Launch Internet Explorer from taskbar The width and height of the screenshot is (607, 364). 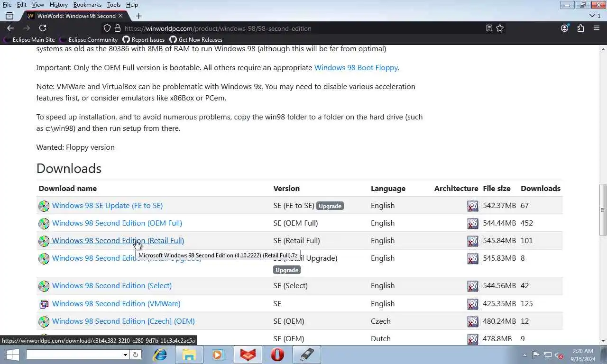[x=160, y=355]
